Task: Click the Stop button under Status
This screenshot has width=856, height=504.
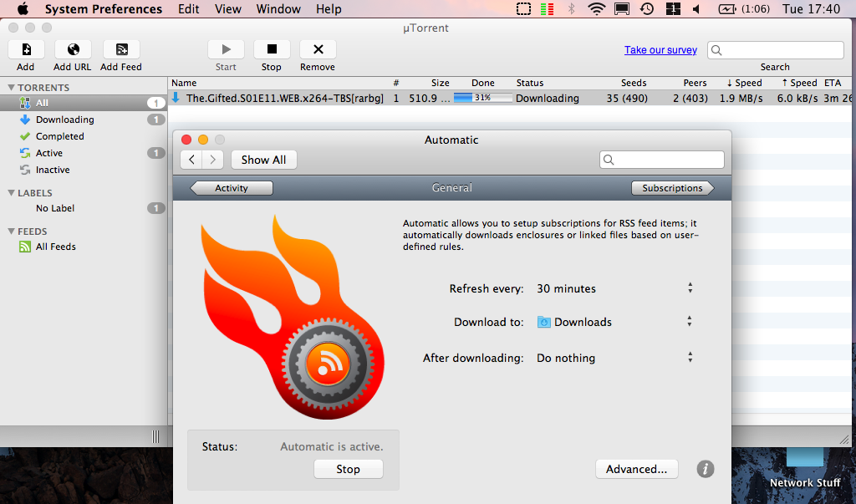Action: pyautogui.click(x=349, y=469)
